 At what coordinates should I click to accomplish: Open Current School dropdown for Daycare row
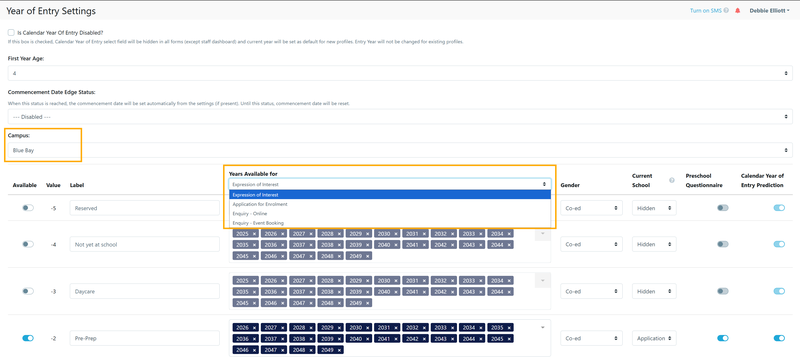(x=654, y=291)
